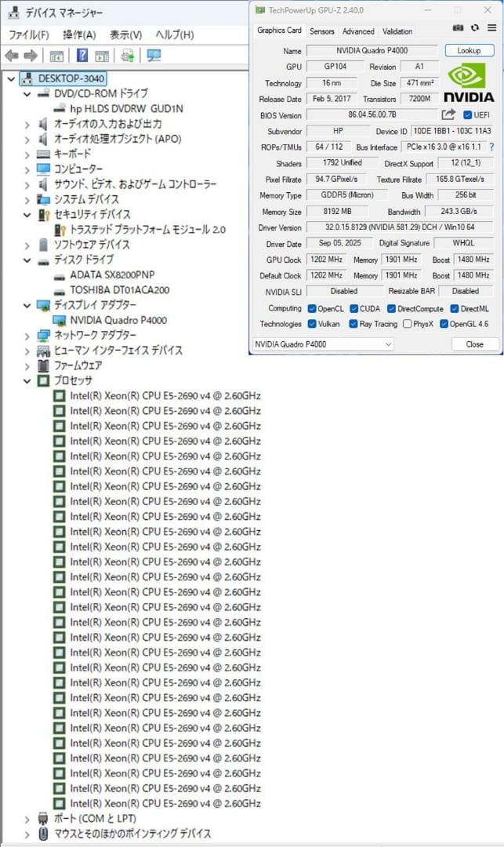Click the BIOS Version field 86.04.56.00.7B
The width and height of the screenshot is (504, 847).
coord(372,115)
